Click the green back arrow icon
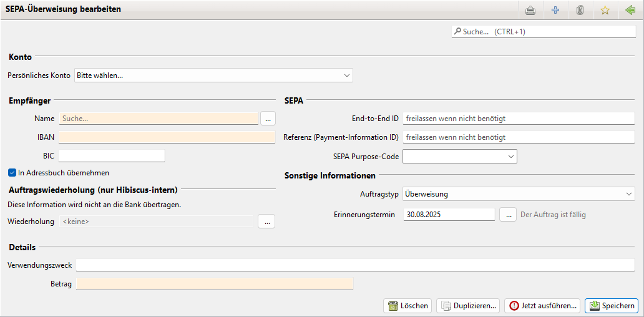 [630, 11]
